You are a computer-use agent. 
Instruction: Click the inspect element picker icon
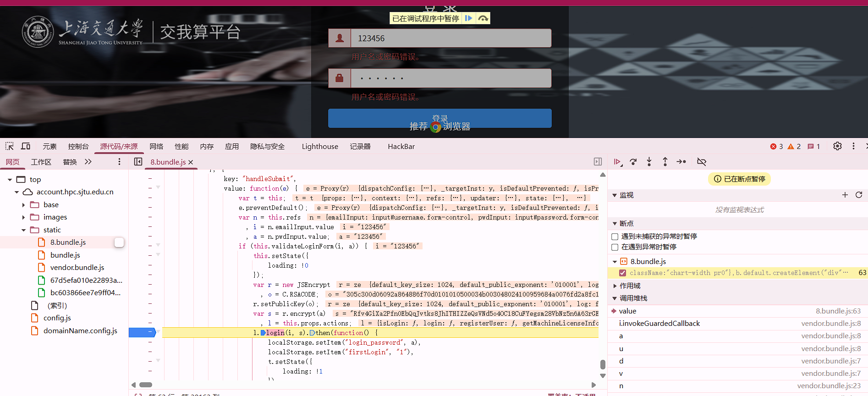click(x=10, y=146)
